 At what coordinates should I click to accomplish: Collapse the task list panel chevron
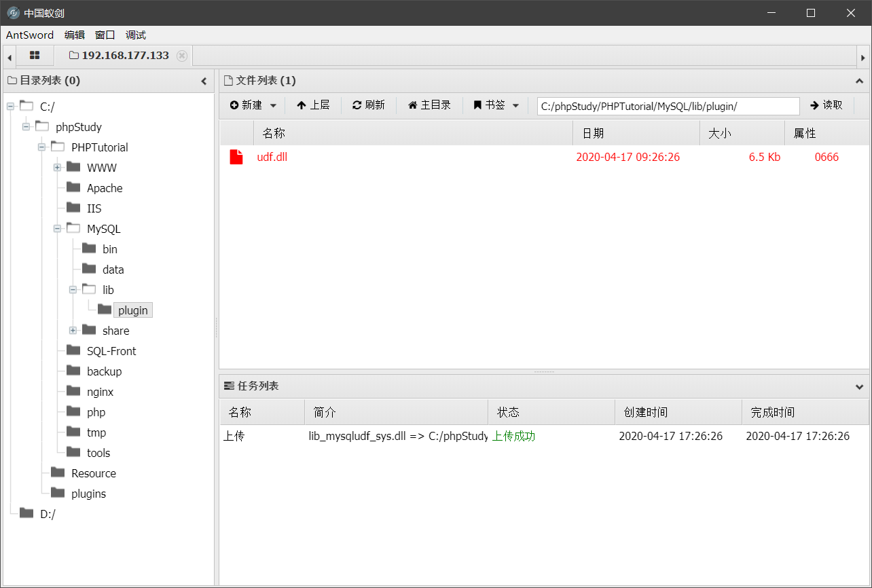859,387
